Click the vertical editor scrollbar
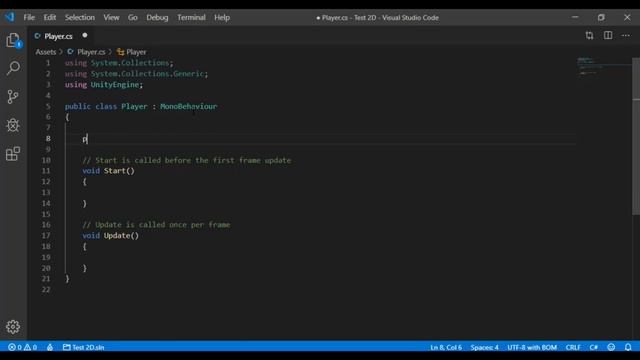 click(x=636, y=136)
